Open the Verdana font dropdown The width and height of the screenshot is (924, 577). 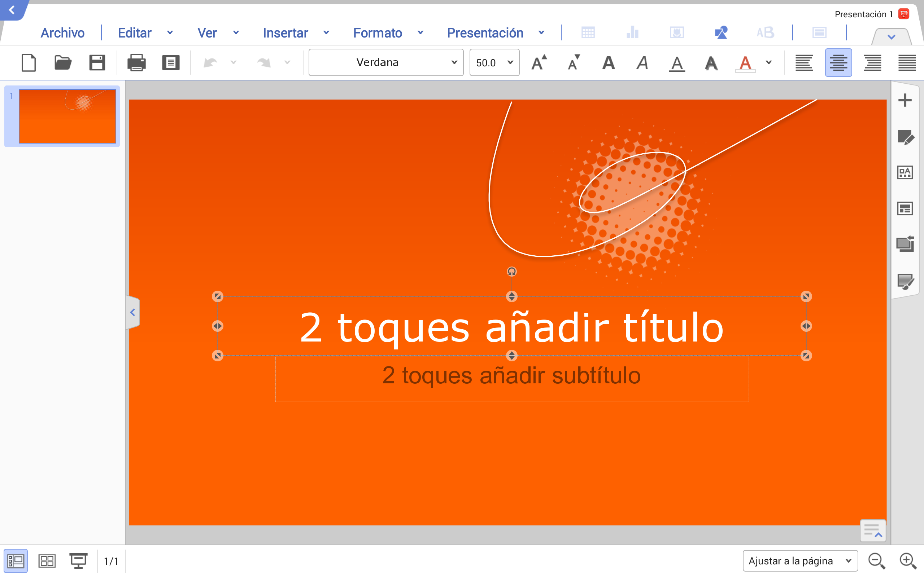[385, 63]
